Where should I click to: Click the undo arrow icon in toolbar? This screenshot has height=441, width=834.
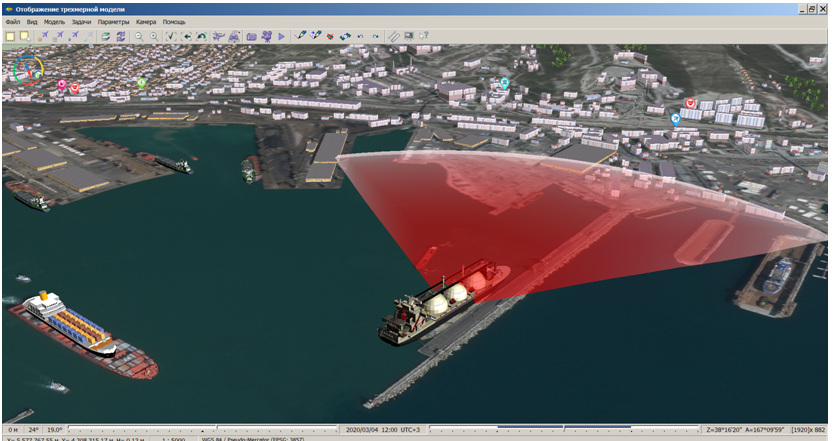coord(360,36)
